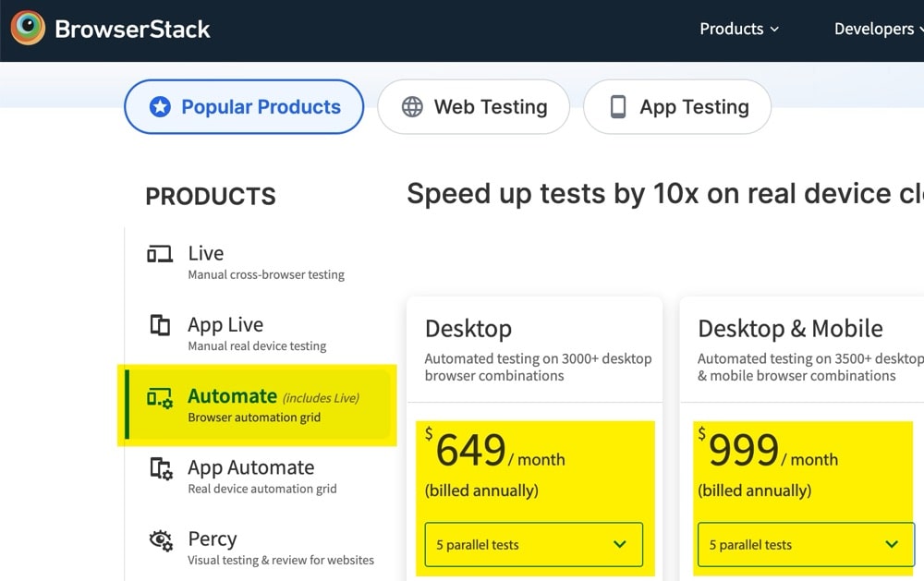This screenshot has width=924, height=581.
Task: Open Desktop & Mobile parallel tests dropdown
Action: pos(806,544)
